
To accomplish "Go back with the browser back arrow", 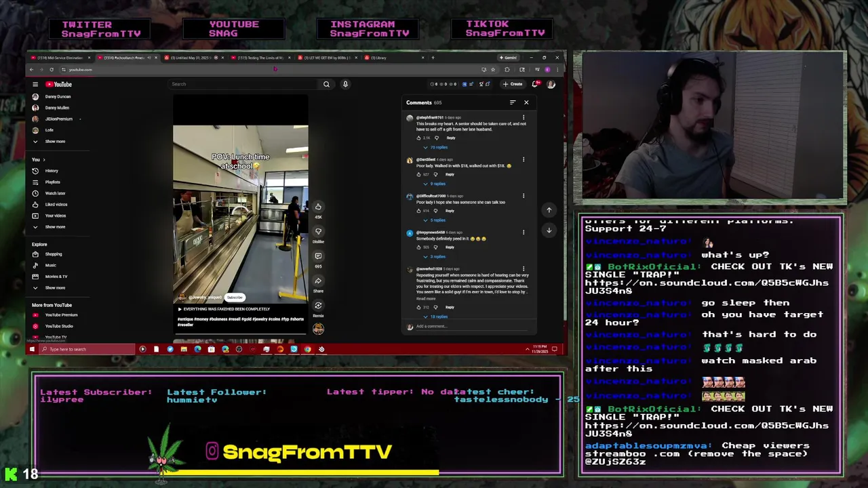I will tap(31, 69).
